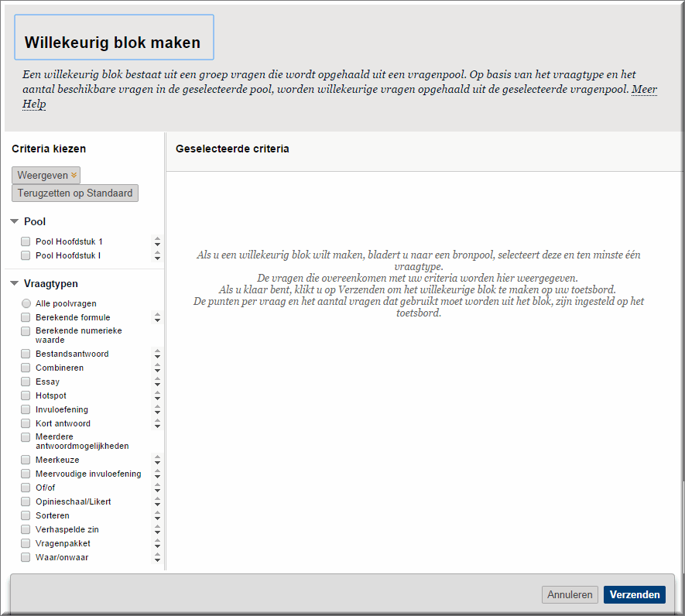Check the Combineren checkbox
The image size is (685, 616).
[x=26, y=368]
